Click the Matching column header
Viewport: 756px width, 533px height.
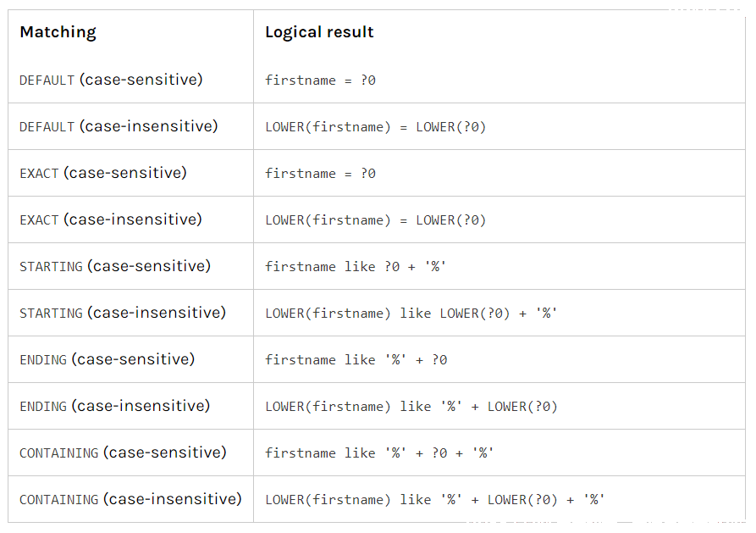pyautogui.click(x=58, y=32)
